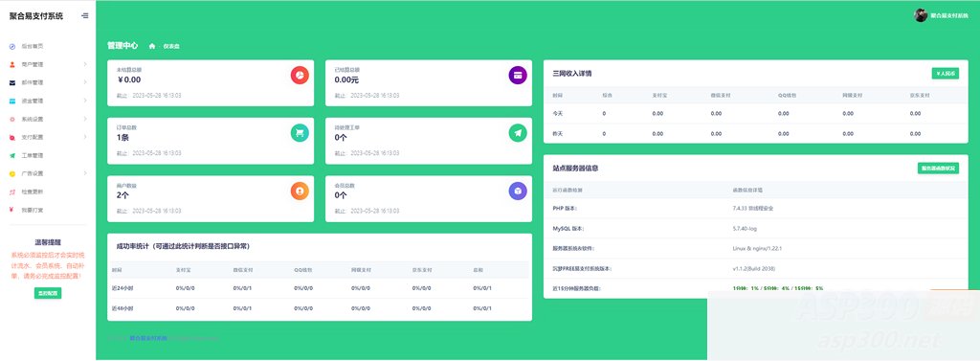The height and width of the screenshot is (361, 980).
Task: Click the orange user icon on 商户数量 card
Action: pos(300,191)
